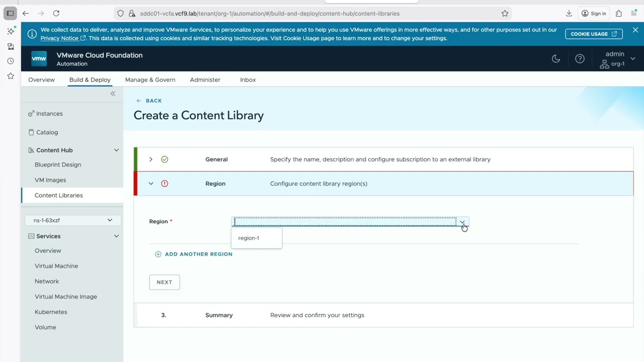Click the VMware logo icon

click(39, 59)
